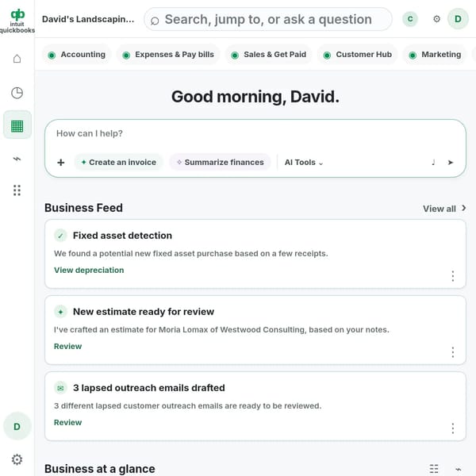Select the green grid icon in sidebar
Viewport: 476px width, 476px height.
[17, 126]
